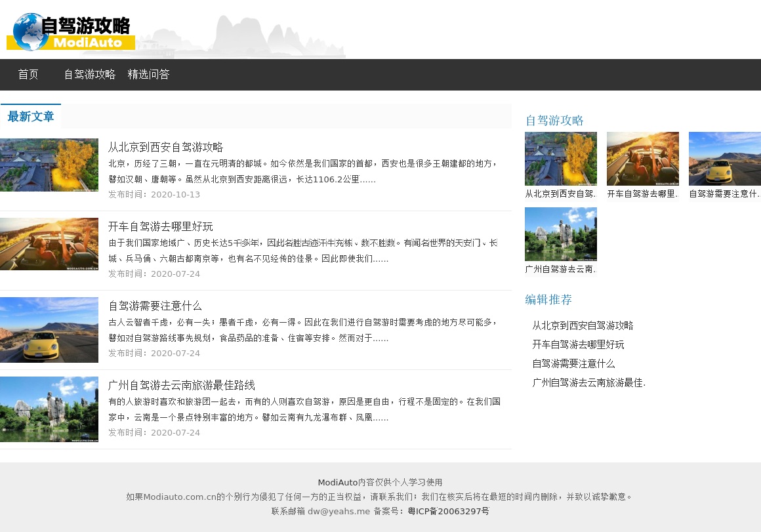Image resolution: width=761 pixels, height=532 pixels.
Task: Click the dw@yeahs.me contact email link
Action: pos(339,511)
